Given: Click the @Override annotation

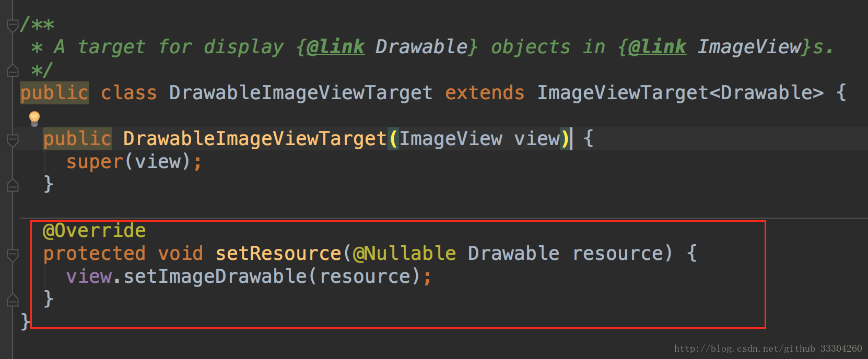Looking at the screenshot, I should [x=94, y=231].
